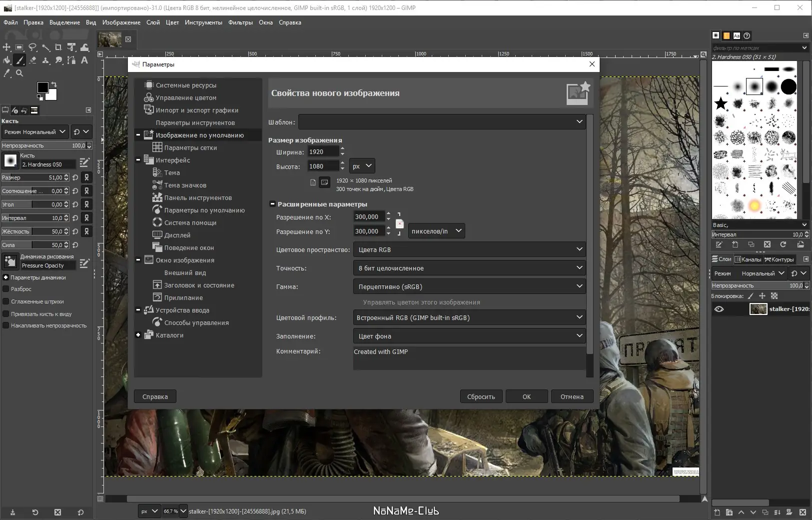
Task: Swap foreground and background colors
Action: click(x=54, y=84)
